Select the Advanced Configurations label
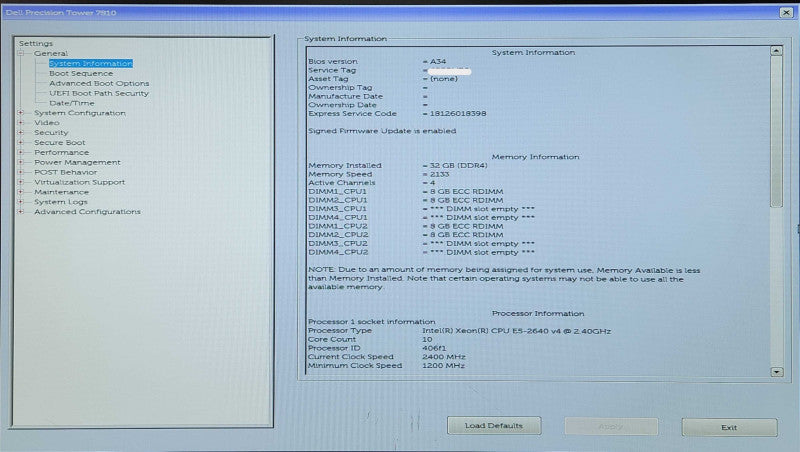 87,211
